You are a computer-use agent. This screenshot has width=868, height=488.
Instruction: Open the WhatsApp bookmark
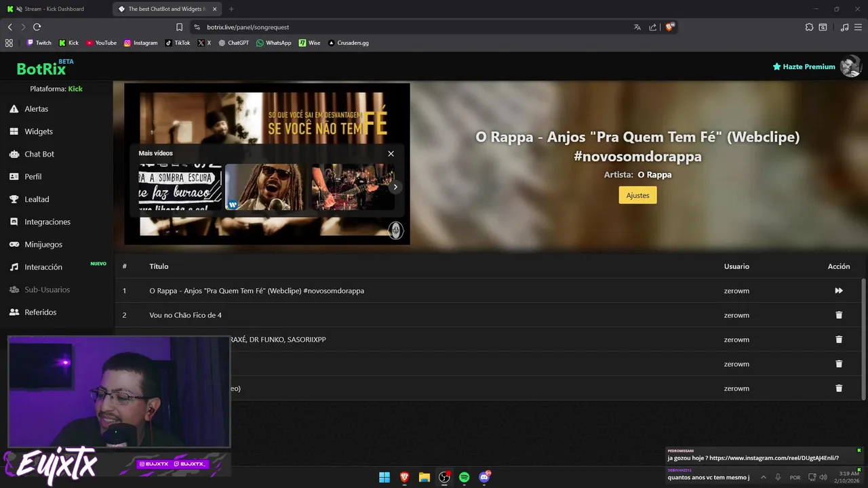[x=273, y=43]
